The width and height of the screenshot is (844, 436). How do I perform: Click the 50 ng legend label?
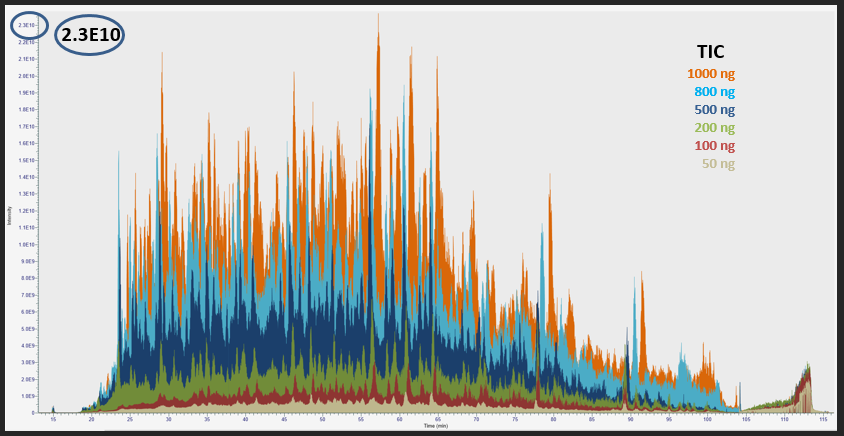coord(718,164)
